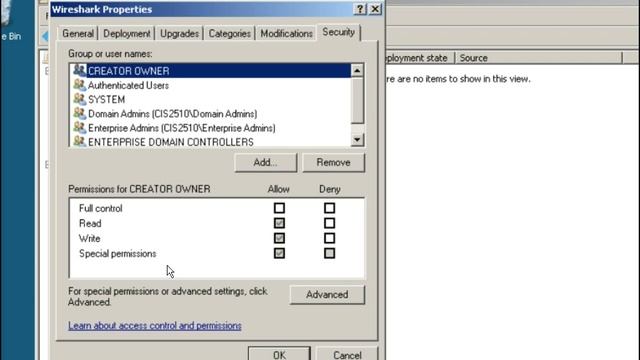This screenshot has width=640, height=360.
Task: Click the Cancel button
Action: [347, 354]
